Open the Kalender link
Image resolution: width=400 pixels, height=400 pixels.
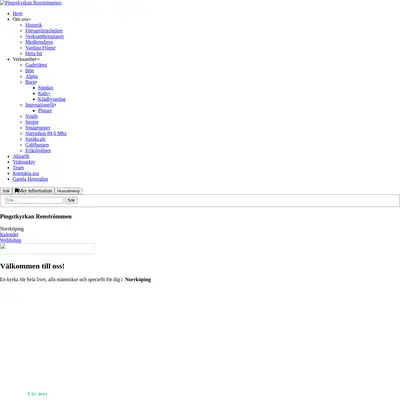(9, 235)
